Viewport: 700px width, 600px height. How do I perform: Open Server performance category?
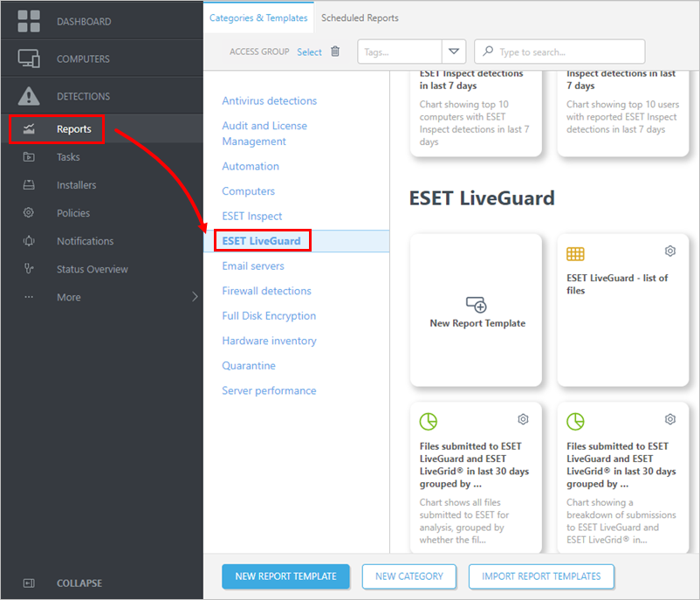click(x=269, y=391)
